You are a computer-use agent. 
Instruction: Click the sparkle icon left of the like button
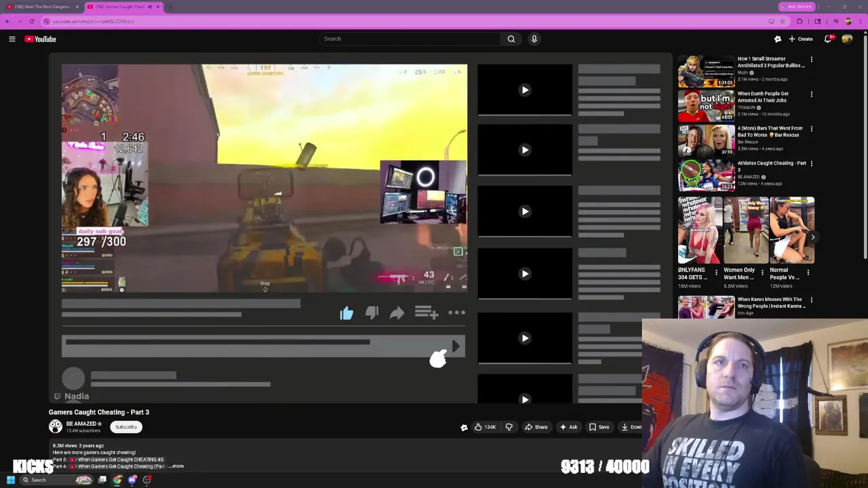(x=464, y=428)
